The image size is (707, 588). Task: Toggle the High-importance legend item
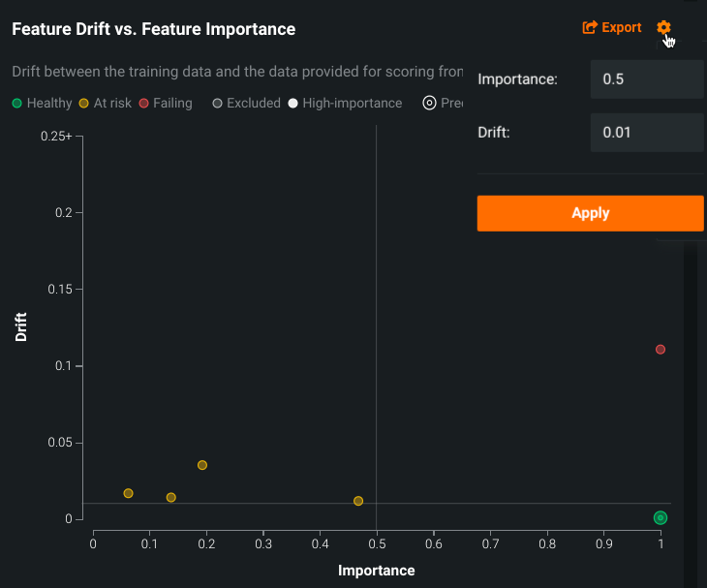(345, 103)
